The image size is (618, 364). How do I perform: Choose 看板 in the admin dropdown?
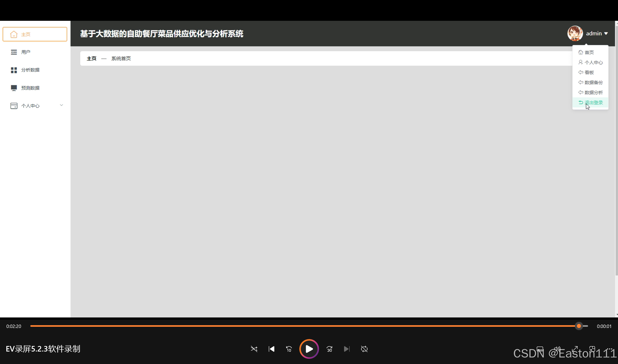590,72
